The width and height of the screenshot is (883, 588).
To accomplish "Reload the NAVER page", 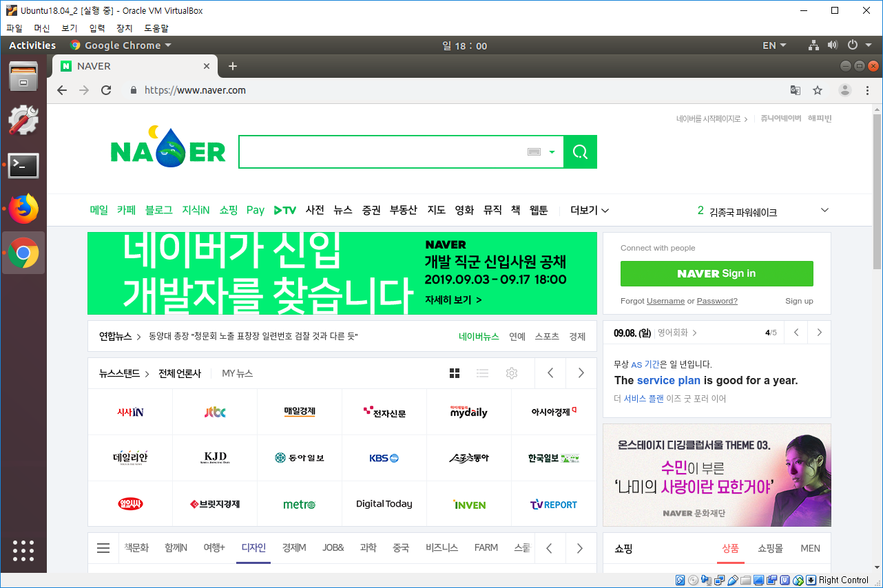I will click(106, 90).
